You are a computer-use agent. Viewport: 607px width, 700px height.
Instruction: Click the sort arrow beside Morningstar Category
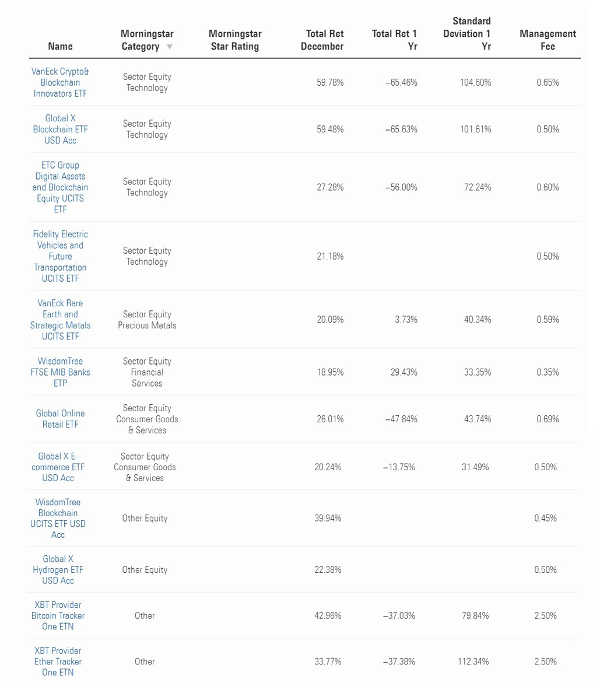click(170, 47)
